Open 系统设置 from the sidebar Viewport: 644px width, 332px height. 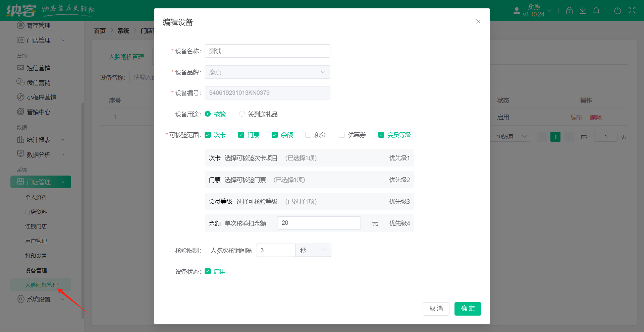[x=39, y=299]
